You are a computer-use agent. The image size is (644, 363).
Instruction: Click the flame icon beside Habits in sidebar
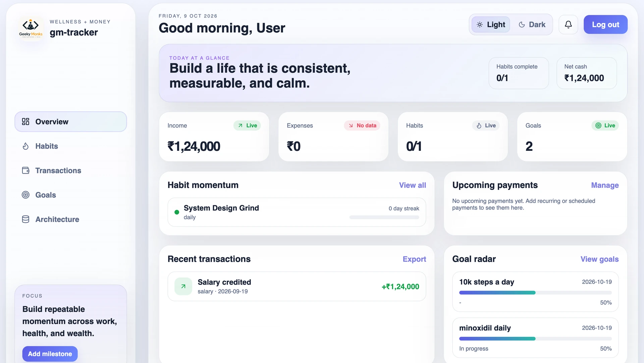click(25, 146)
